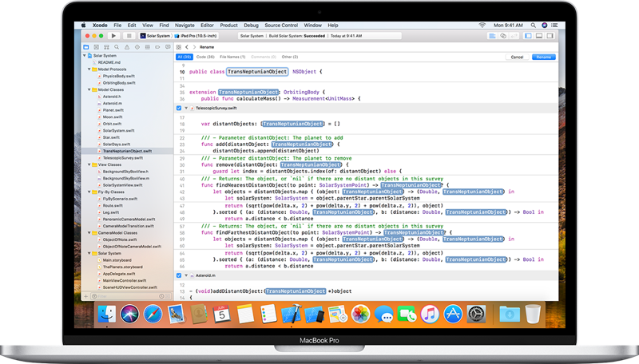Uncheck the TelescopicSurvey.swift rename checkbox

click(x=179, y=107)
